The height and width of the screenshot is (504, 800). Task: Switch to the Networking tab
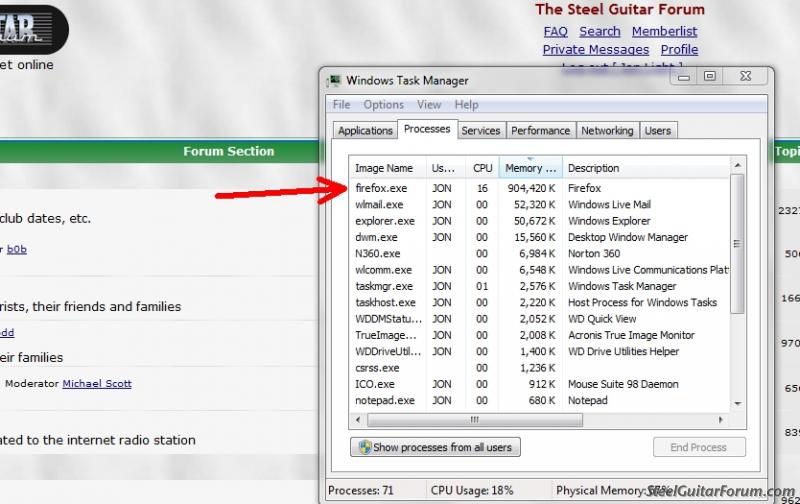pyautogui.click(x=607, y=131)
